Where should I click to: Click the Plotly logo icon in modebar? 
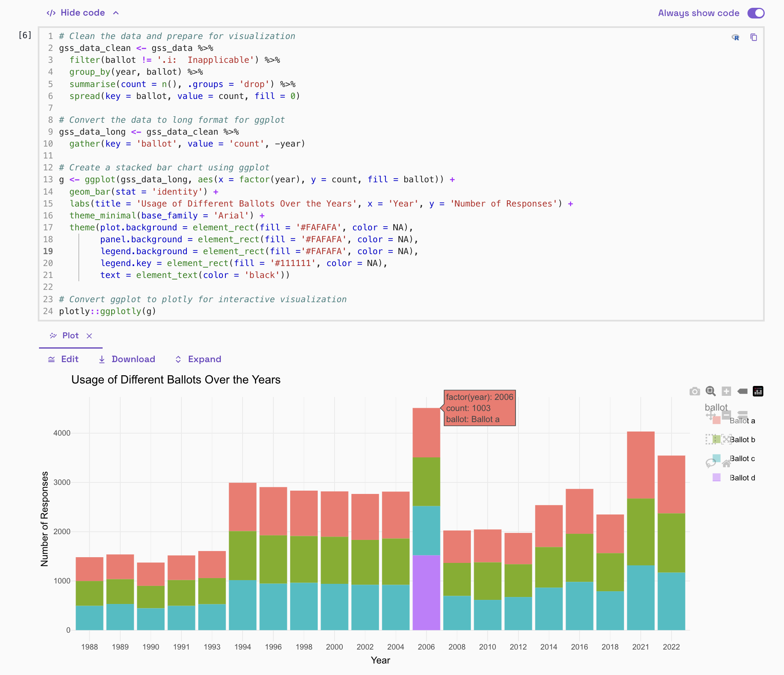[x=758, y=391]
